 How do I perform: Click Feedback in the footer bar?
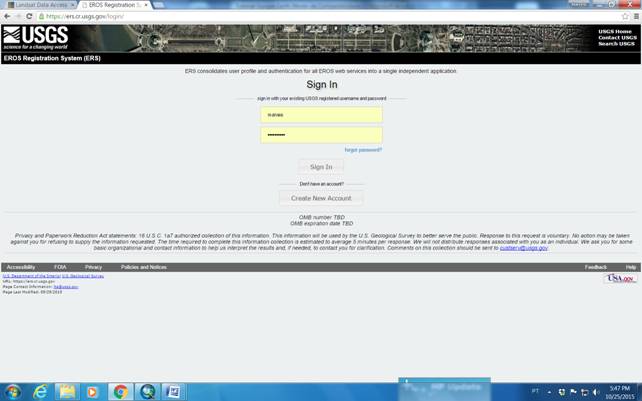tap(596, 267)
